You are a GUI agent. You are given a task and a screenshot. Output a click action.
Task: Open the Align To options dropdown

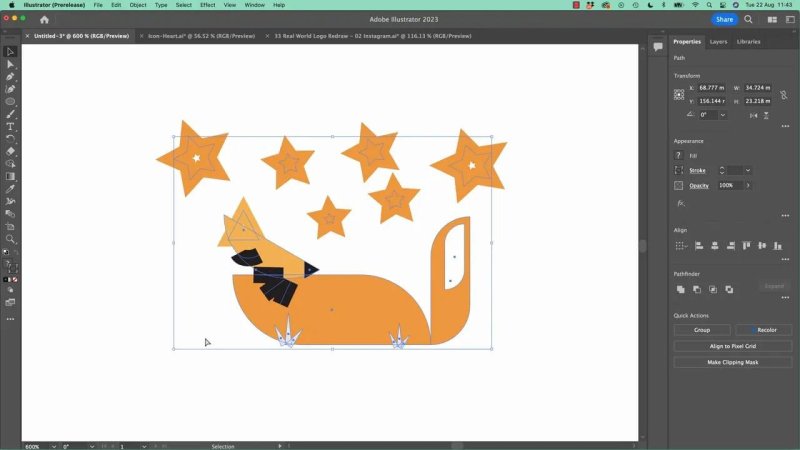(x=681, y=246)
